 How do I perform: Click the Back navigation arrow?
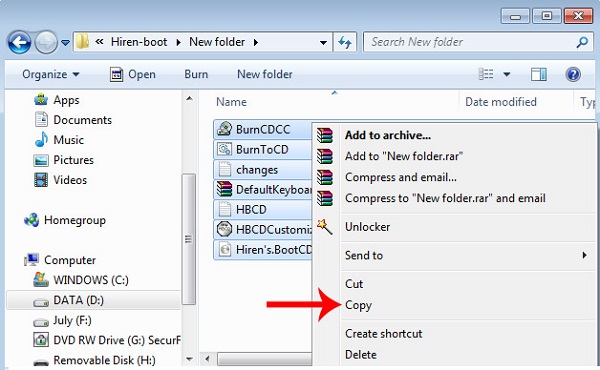(19, 42)
